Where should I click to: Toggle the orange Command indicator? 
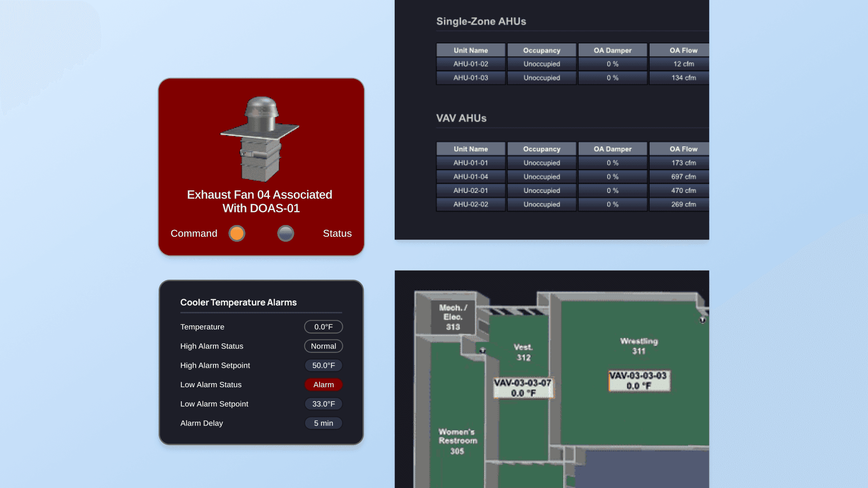point(237,234)
